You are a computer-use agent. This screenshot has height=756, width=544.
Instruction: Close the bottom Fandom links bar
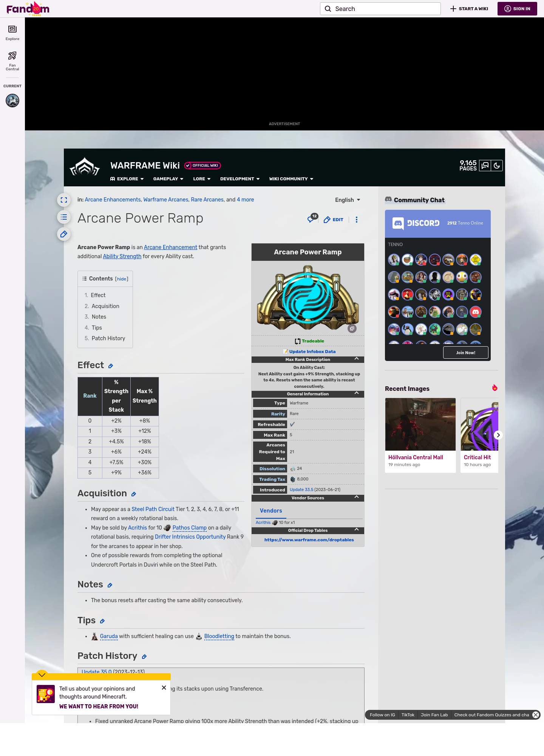[536, 715]
